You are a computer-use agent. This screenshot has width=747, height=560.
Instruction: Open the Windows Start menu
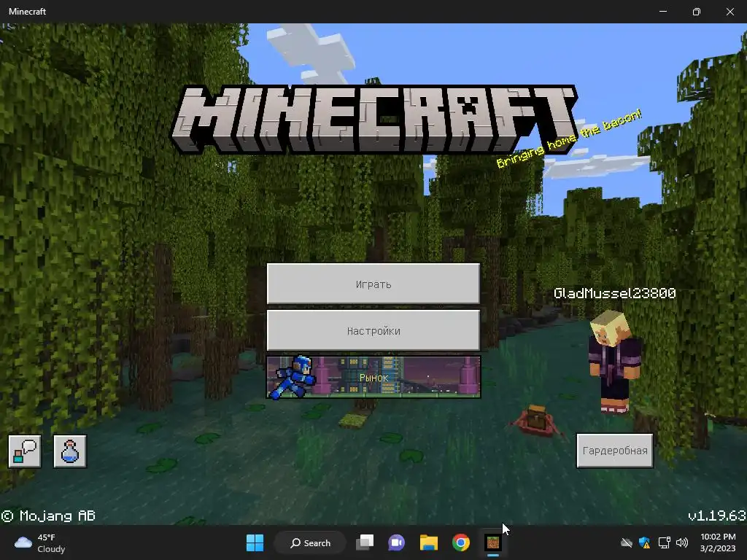[255, 542]
